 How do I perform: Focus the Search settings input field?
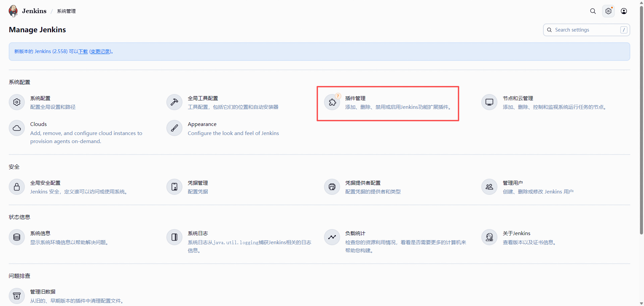(586, 30)
